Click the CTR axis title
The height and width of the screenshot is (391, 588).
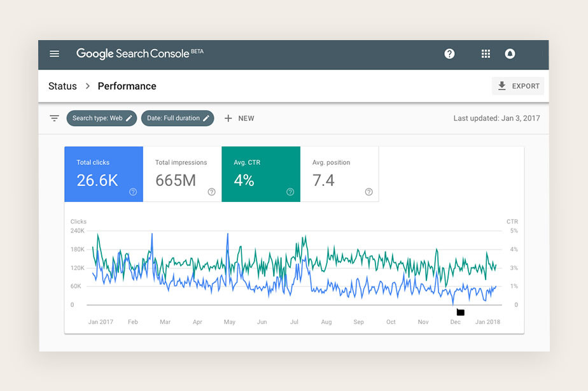pos(512,222)
